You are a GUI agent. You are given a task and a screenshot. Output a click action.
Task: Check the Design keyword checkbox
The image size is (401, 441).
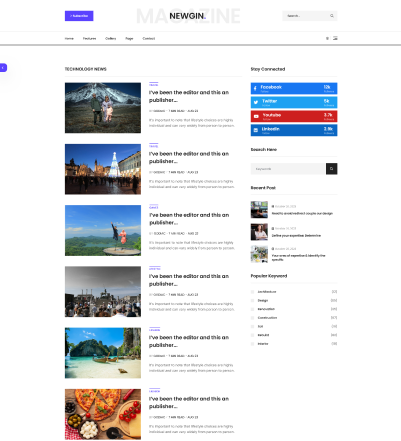(x=252, y=300)
